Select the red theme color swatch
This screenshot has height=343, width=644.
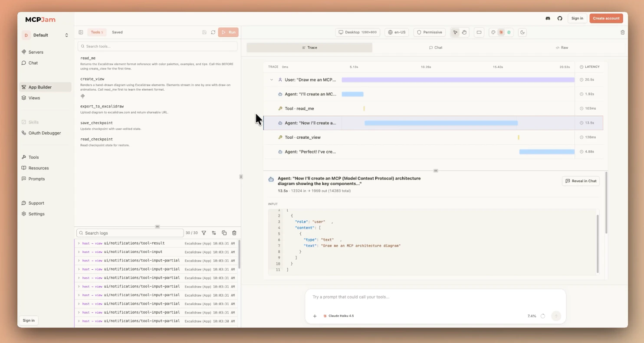point(501,32)
